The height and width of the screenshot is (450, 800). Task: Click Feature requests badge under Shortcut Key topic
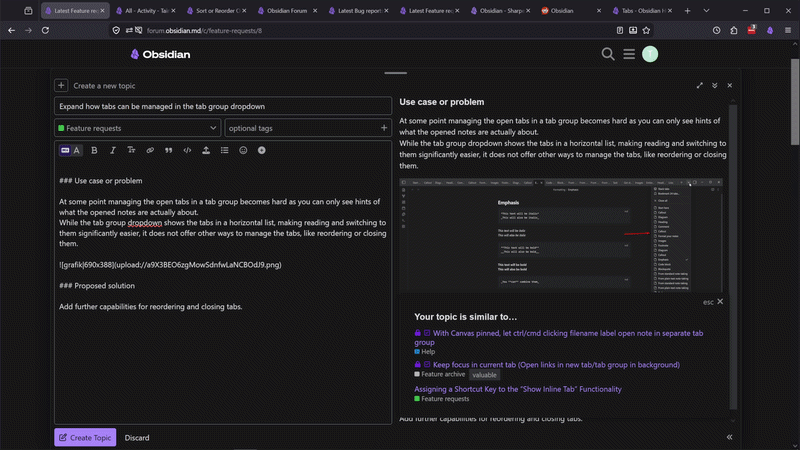click(x=441, y=399)
